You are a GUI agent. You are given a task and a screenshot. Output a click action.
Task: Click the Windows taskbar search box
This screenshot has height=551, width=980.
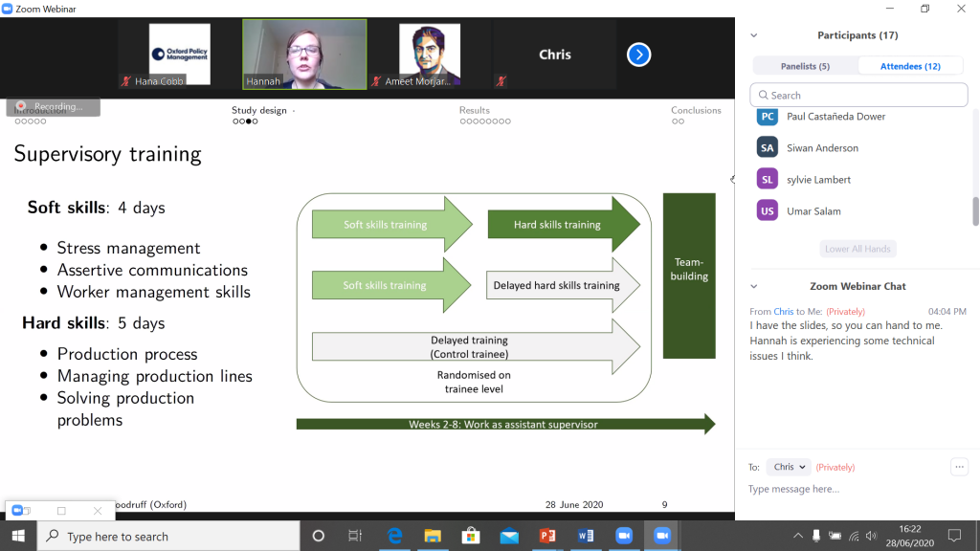(x=168, y=536)
